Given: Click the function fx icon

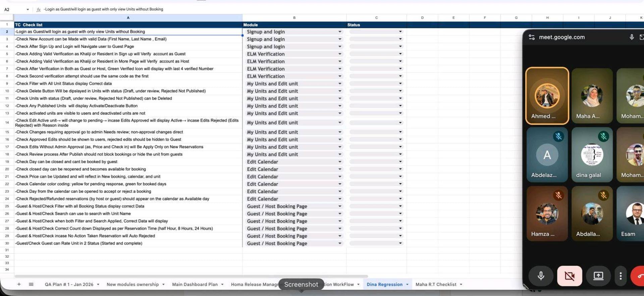Looking at the screenshot, I should 39,9.
